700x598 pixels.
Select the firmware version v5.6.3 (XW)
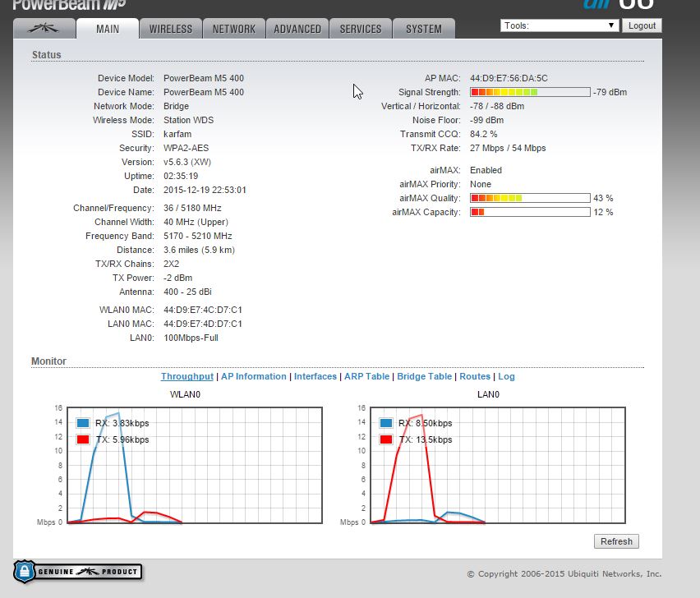tap(187, 162)
